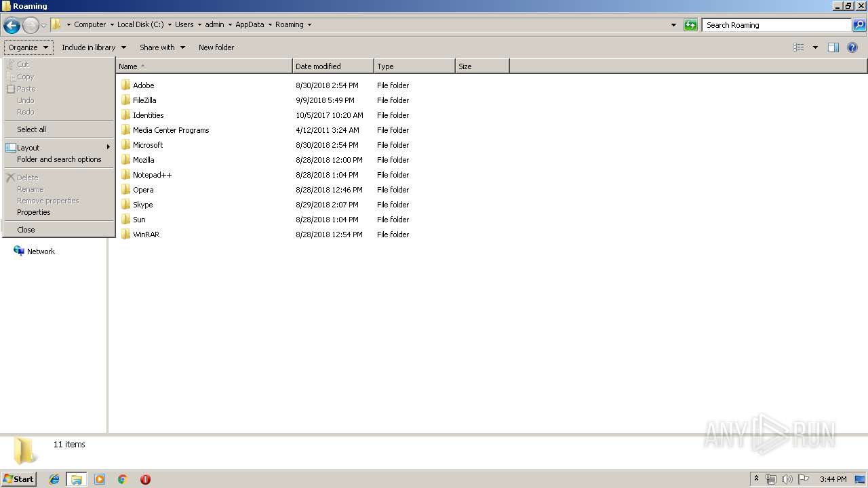
Task: Select the Notepad++ folder icon
Action: (x=125, y=175)
